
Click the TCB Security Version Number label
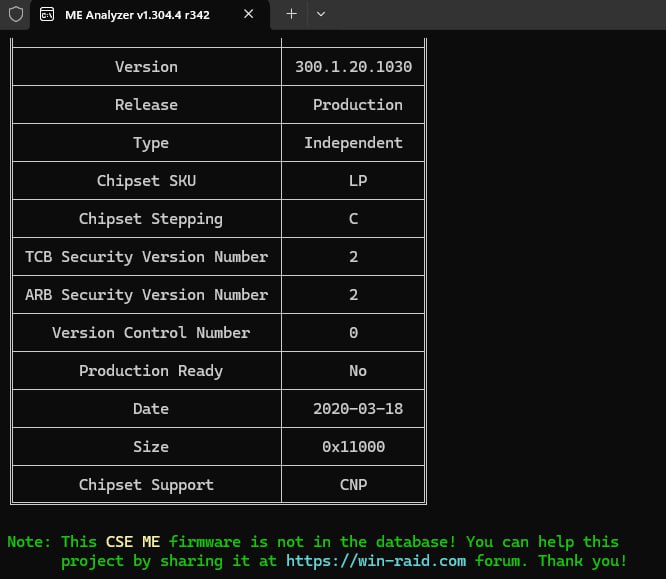(146, 257)
